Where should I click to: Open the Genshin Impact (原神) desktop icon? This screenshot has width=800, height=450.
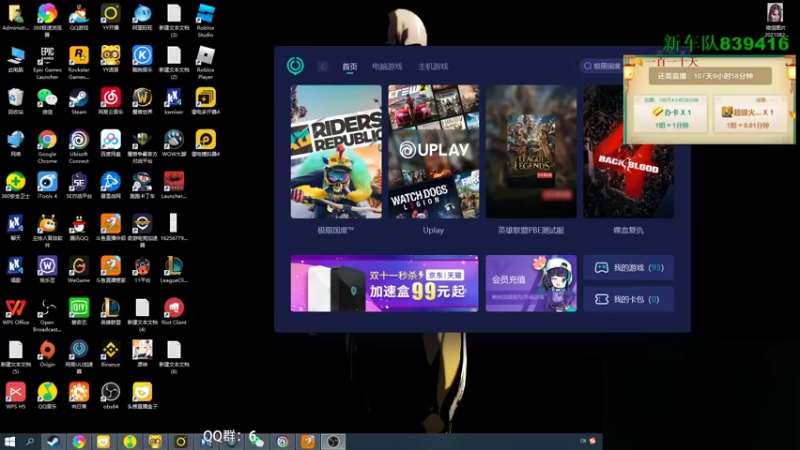click(x=142, y=354)
